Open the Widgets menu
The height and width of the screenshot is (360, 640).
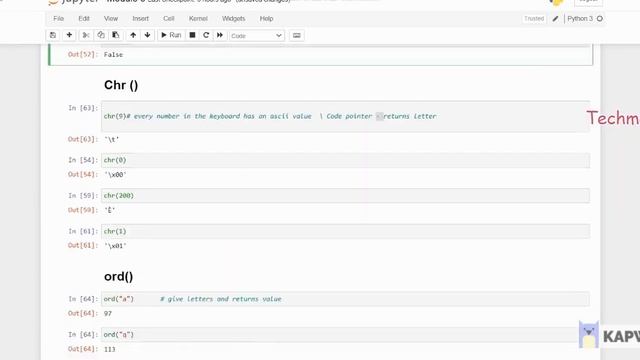point(233,19)
